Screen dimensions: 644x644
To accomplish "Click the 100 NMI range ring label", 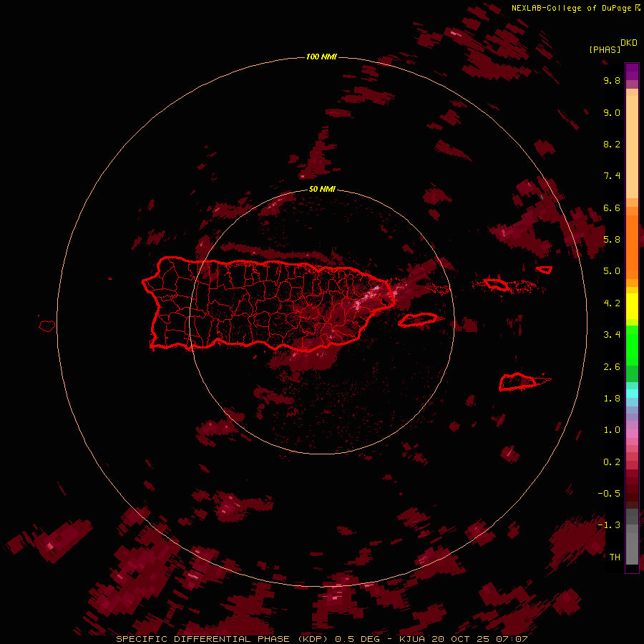I will point(321,57).
